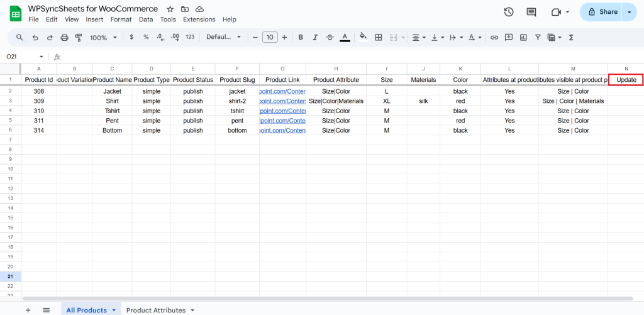Viewport: 644px width, 315px height.
Task: Create a filter
Action: click(538, 37)
